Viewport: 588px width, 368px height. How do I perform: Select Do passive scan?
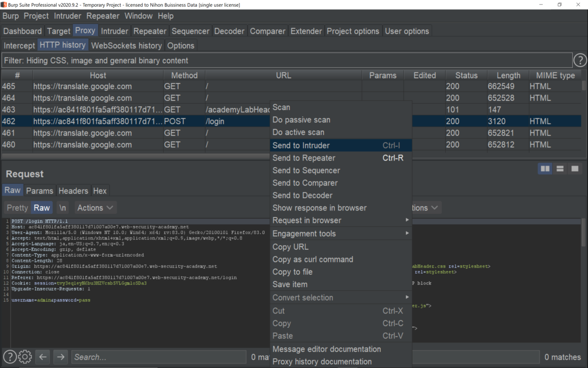click(x=341, y=120)
